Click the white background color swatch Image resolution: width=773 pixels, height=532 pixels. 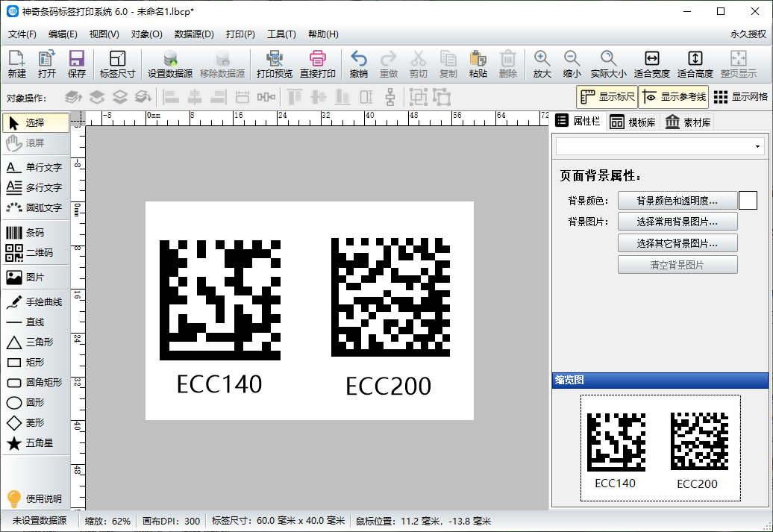click(x=748, y=201)
